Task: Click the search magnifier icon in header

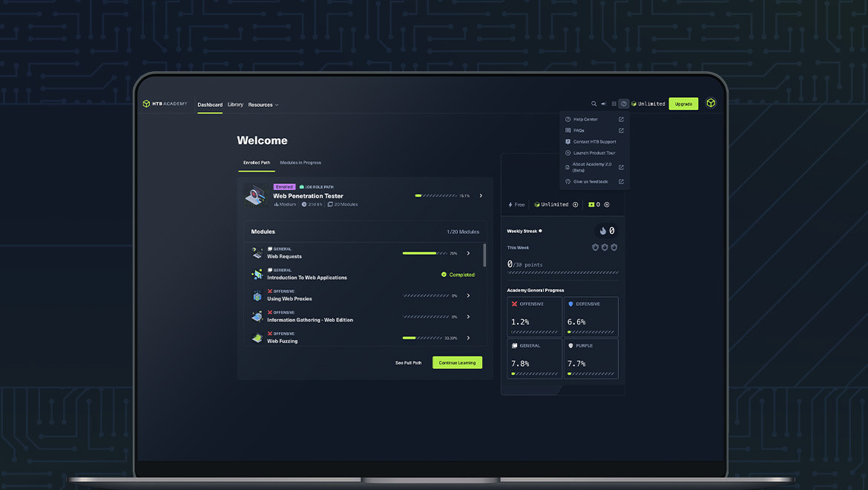Action: [594, 104]
